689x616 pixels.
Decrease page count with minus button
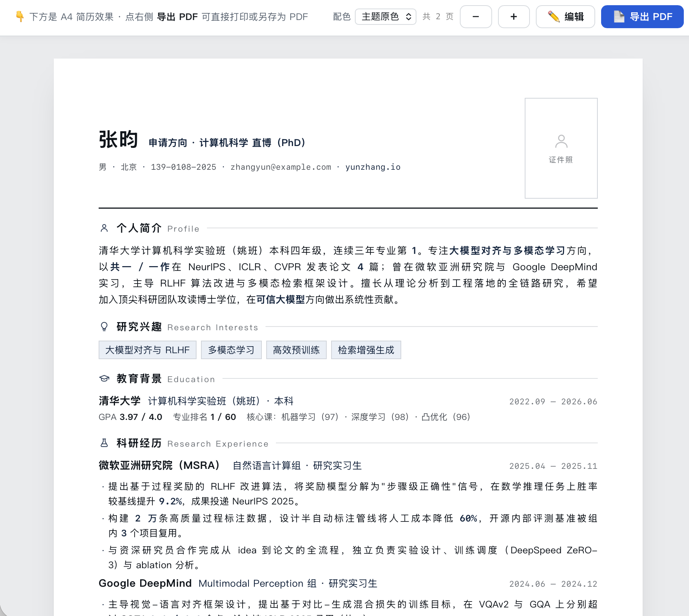tap(476, 17)
